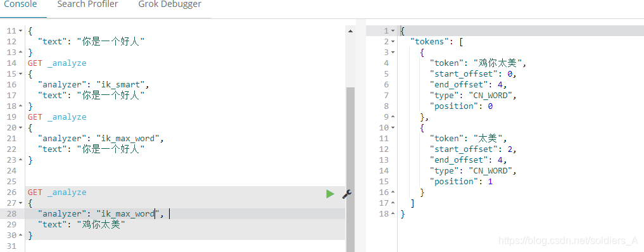Click empty editor line number 24
Image resolution: width=644 pixels, height=252 pixels.
[x=11, y=171]
